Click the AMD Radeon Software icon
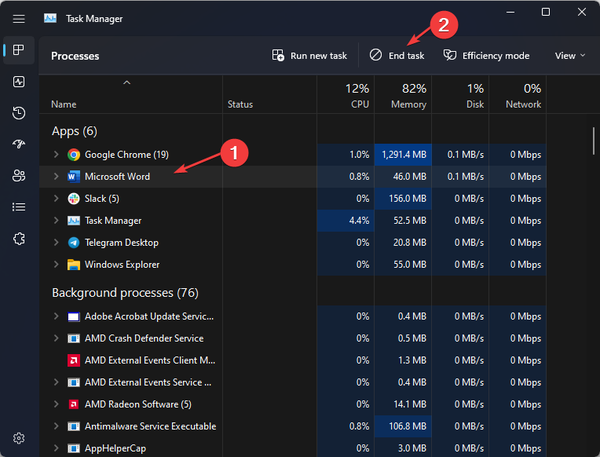Image resolution: width=600 pixels, height=457 pixels. [73, 404]
